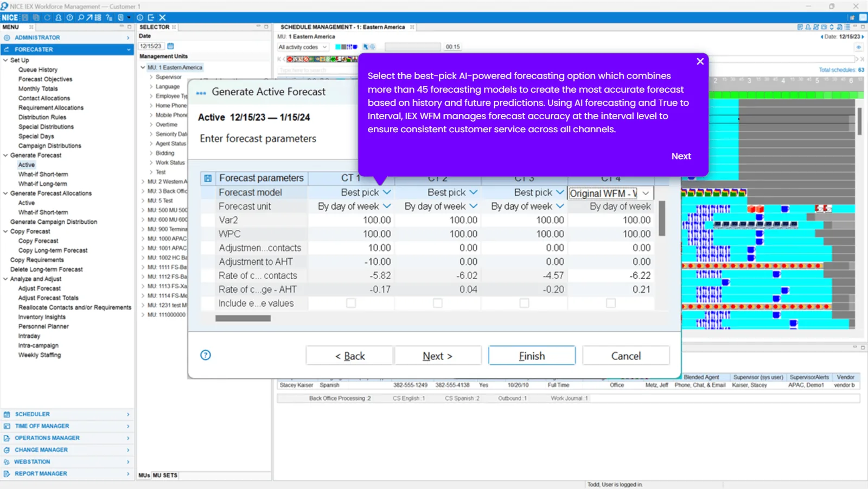Collapse MU: 1 Eastern America tree node
This screenshot has height=489, width=868.
point(143,68)
